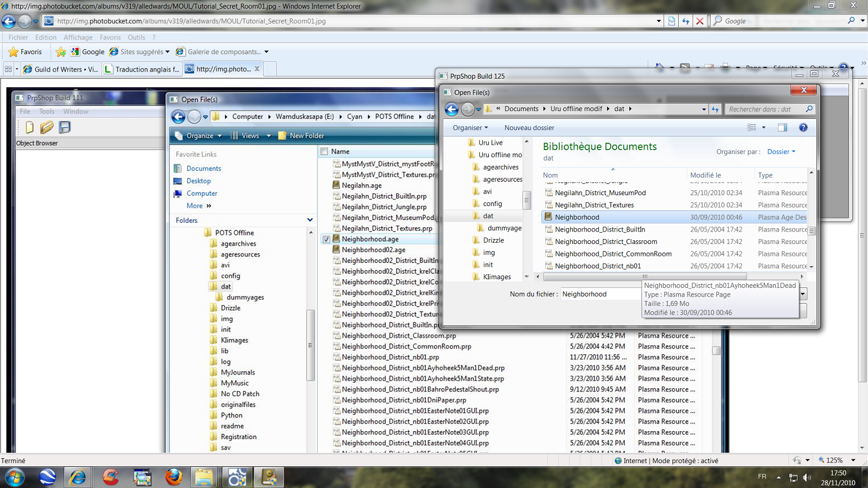Click the Quick Tabs grid icon
The height and width of the screenshot is (488, 868).
click(x=8, y=69)
